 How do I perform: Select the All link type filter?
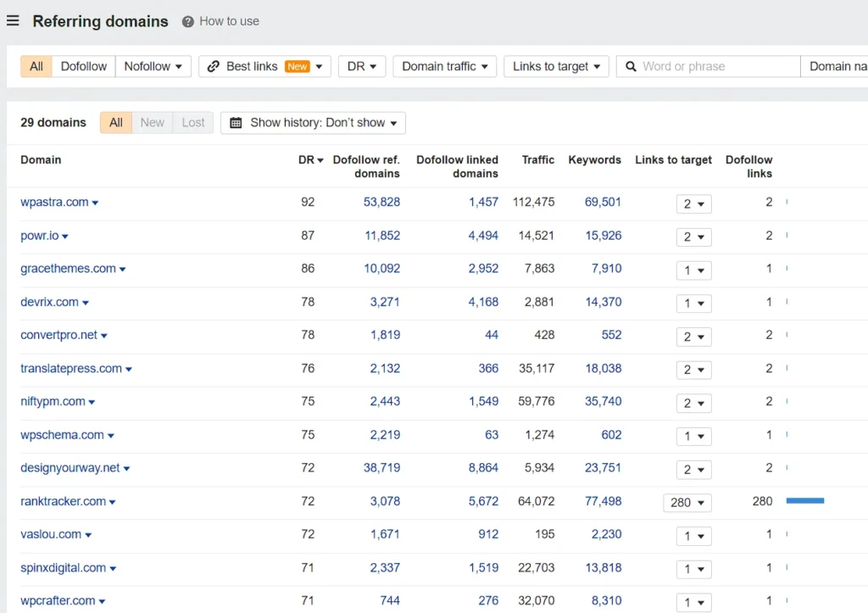click(x=36, y=66)
